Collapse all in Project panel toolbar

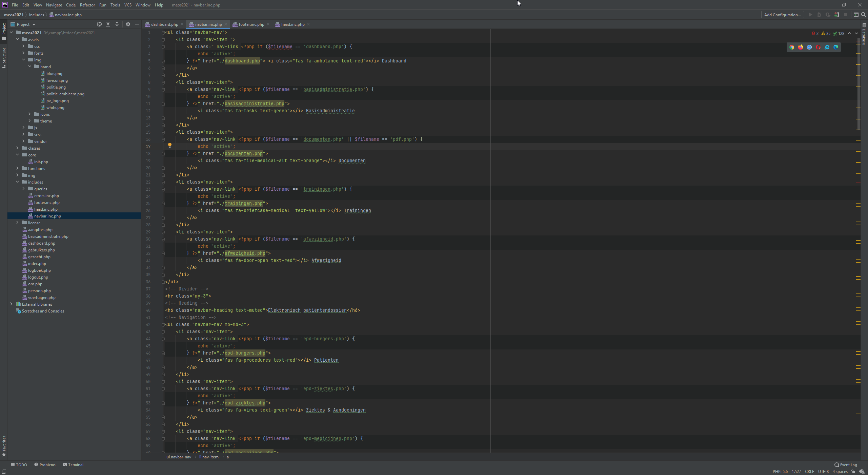tap(117, 24)
